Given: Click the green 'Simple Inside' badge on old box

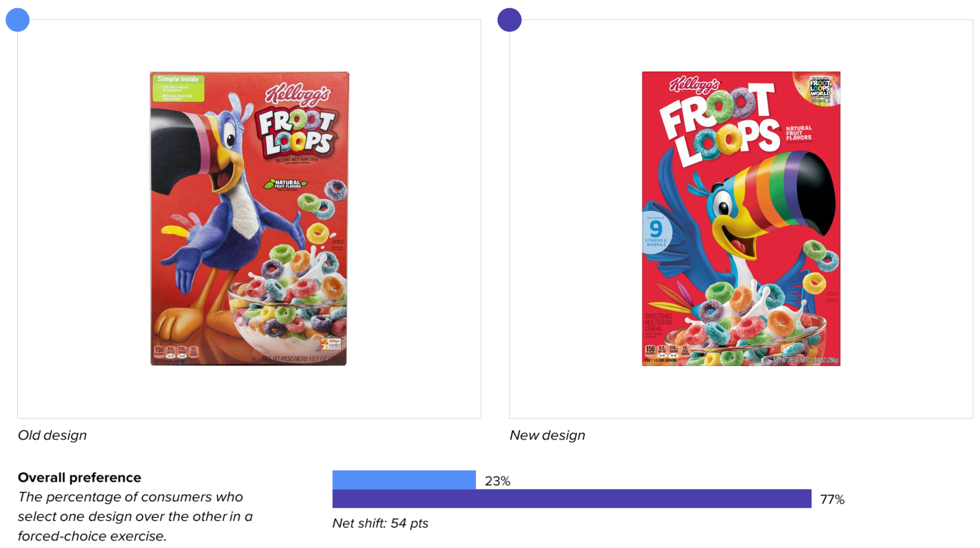Looking at the screenshot, I should [x=178, y=88].
